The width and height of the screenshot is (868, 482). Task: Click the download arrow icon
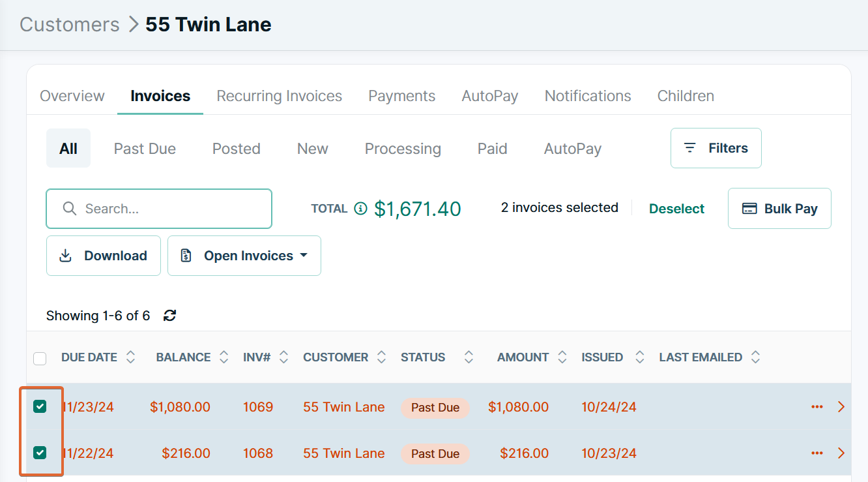click(x=65, y=255)
